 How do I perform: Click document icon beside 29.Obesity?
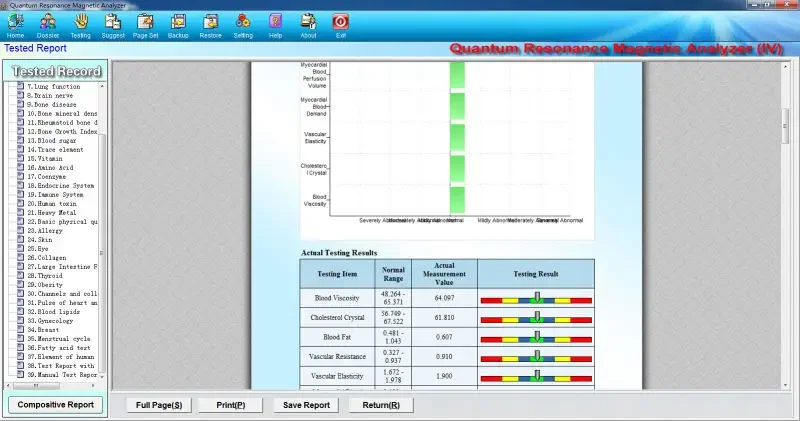coord(20,284)
